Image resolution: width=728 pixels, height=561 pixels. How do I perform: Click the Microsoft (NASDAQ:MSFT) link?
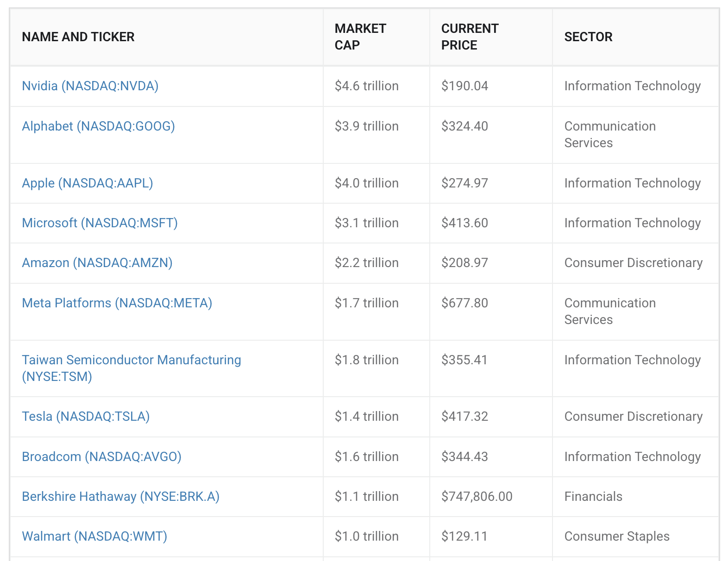100,223
